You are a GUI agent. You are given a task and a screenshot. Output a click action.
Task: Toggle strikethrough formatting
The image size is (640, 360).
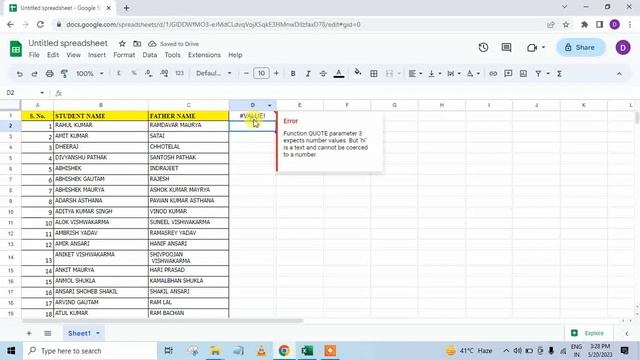tap(323, 73)
